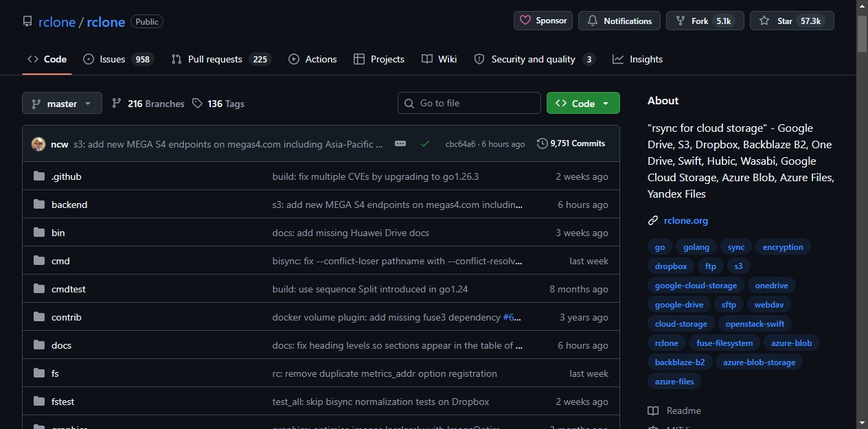Click the bell icon on Notifications button
The width and height of the screenshot is (868, 429).
click(x=593, y=21)
